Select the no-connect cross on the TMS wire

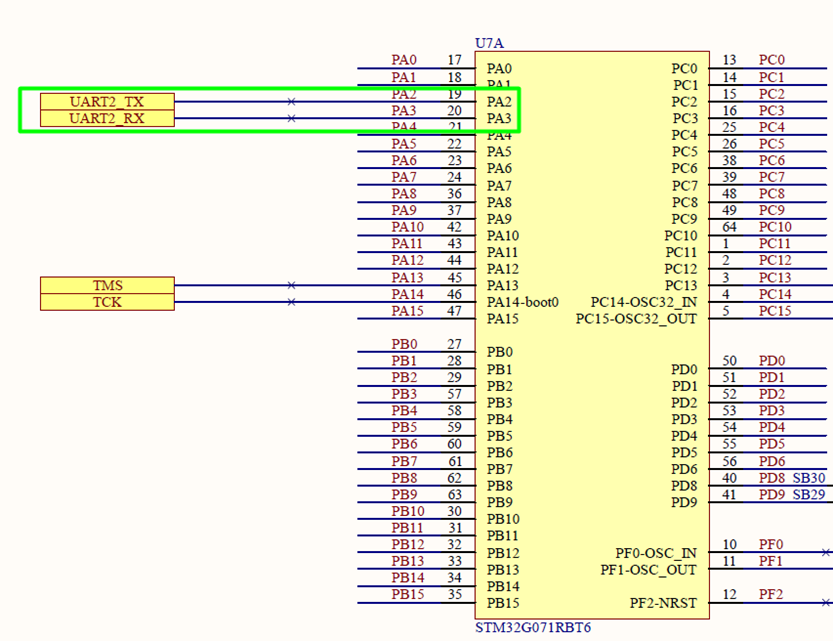tap(290, 284)
